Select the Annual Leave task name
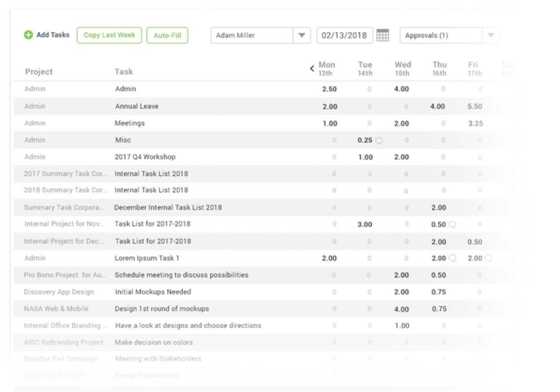Screen dimensions: 560x392 tap(136, 106)
